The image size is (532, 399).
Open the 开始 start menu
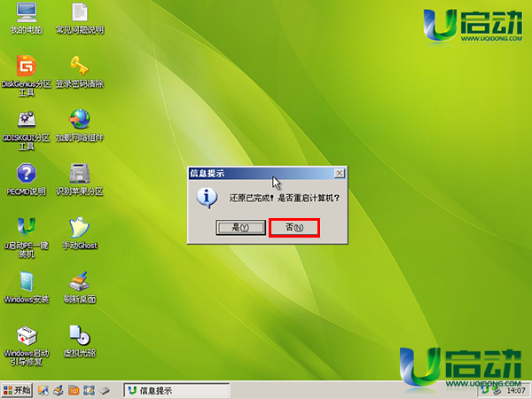(18, 390)
